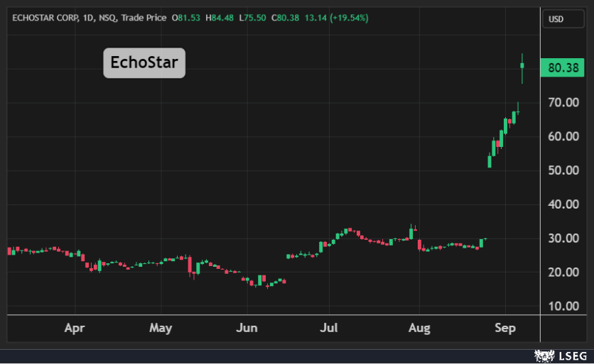
Task: Click the 50.00 price axis label
Action: click(x=564, y=170)
